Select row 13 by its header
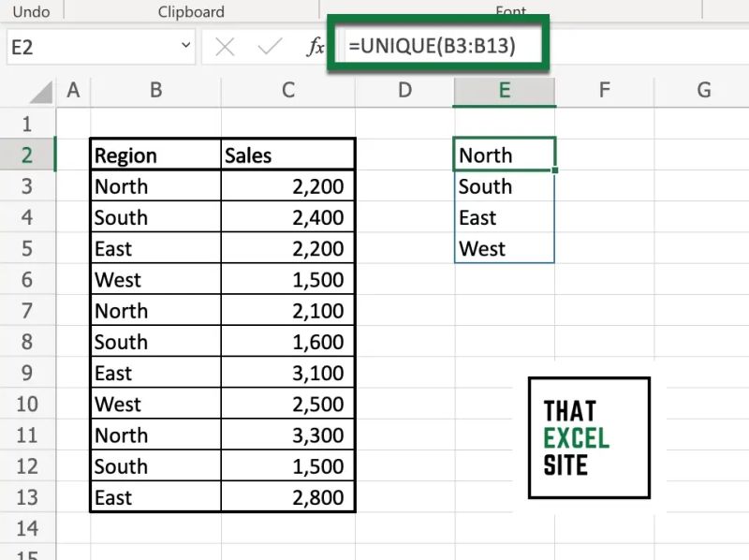The width and height of the screenshot is (749, 560). [x=28, y=497]
